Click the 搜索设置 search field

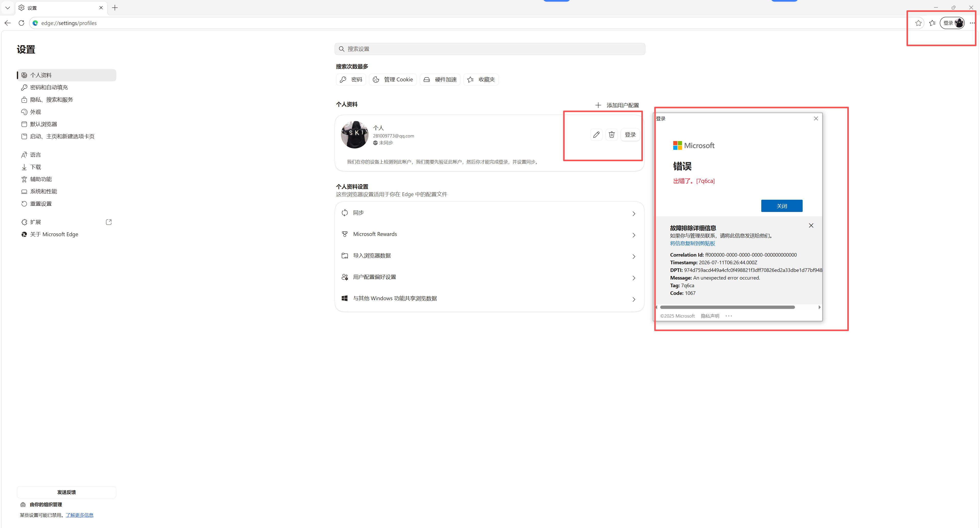pos(490,49)
